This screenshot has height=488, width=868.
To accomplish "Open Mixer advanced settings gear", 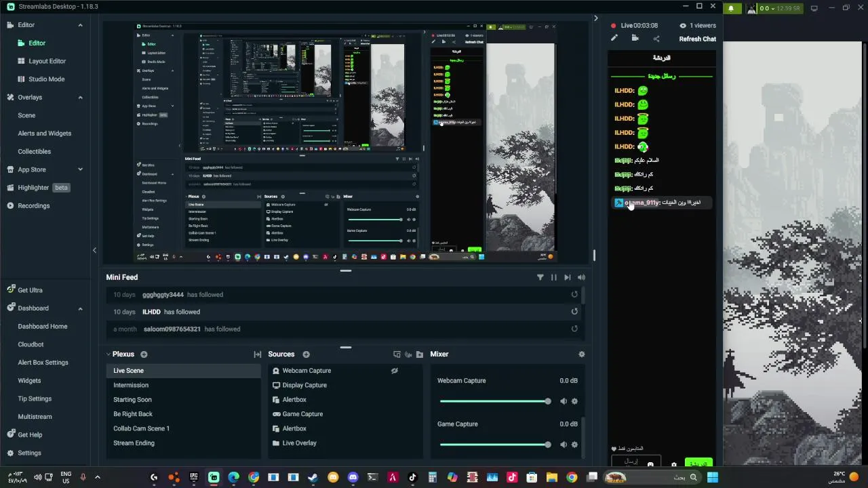I will click(x=581, y=354).
